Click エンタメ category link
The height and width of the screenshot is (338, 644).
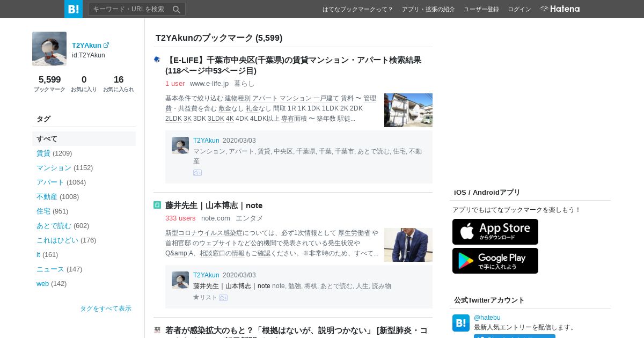tap(250, 218)
